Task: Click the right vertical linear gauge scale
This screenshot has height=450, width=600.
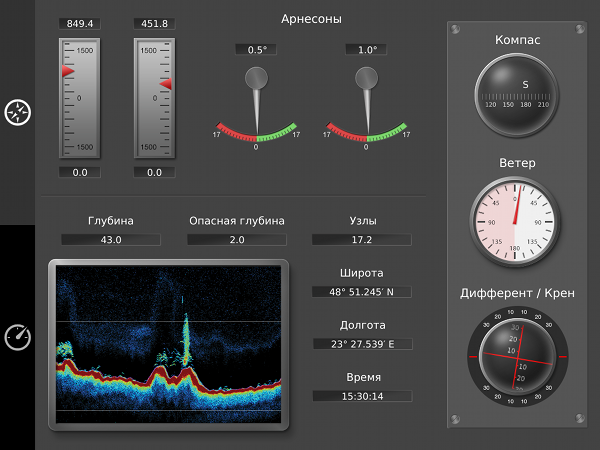Action: 154,98
